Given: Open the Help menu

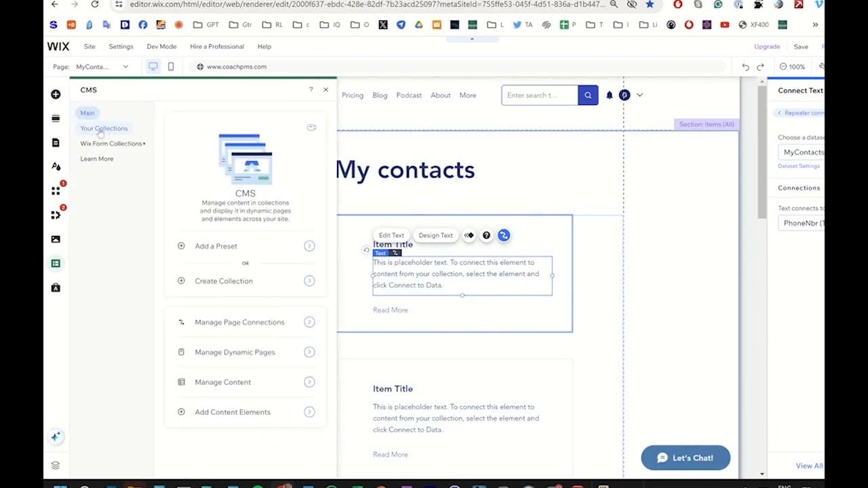Looking at the screenshot, I should (264, 47).
